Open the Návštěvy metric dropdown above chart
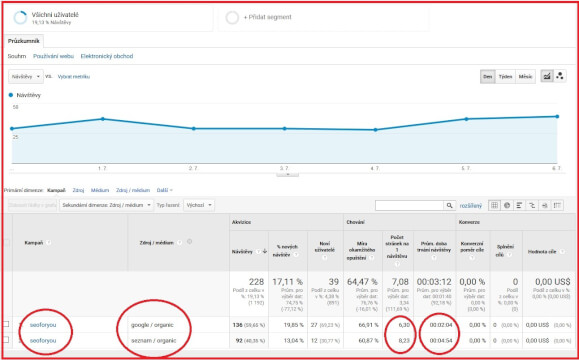Image resolution: width=579 pixels, height=360 pixels. pyautogui.click(x=25, y=77)
